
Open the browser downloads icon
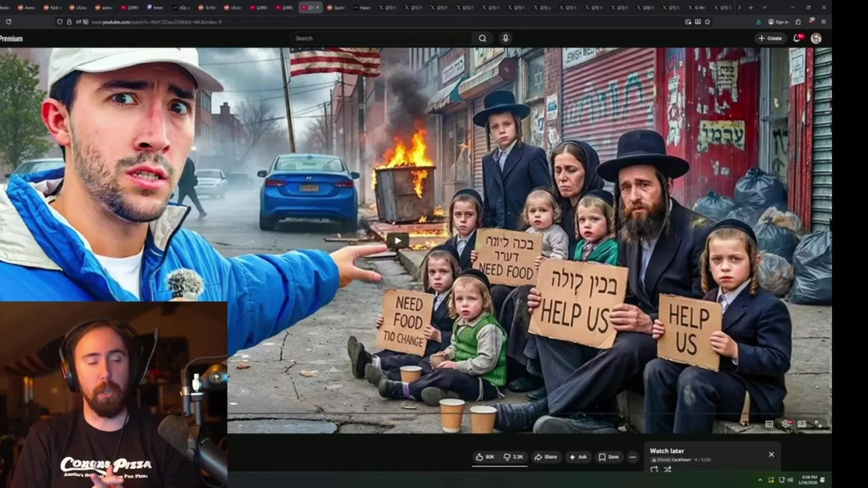click(758, 22)
